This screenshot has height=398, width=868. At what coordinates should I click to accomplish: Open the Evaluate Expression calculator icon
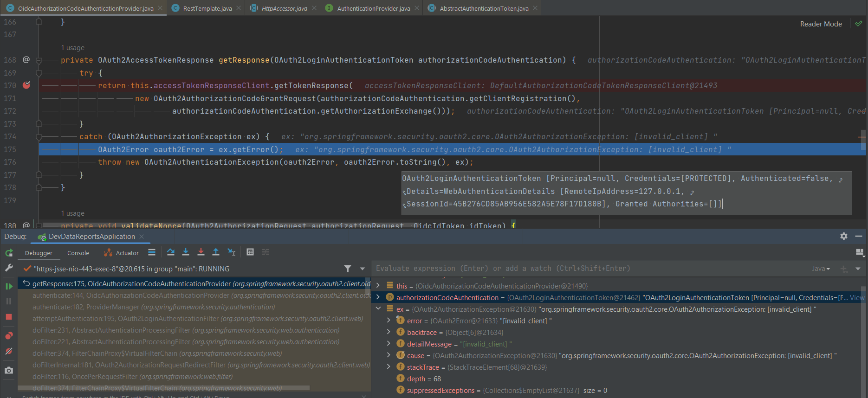click(250, 252)
